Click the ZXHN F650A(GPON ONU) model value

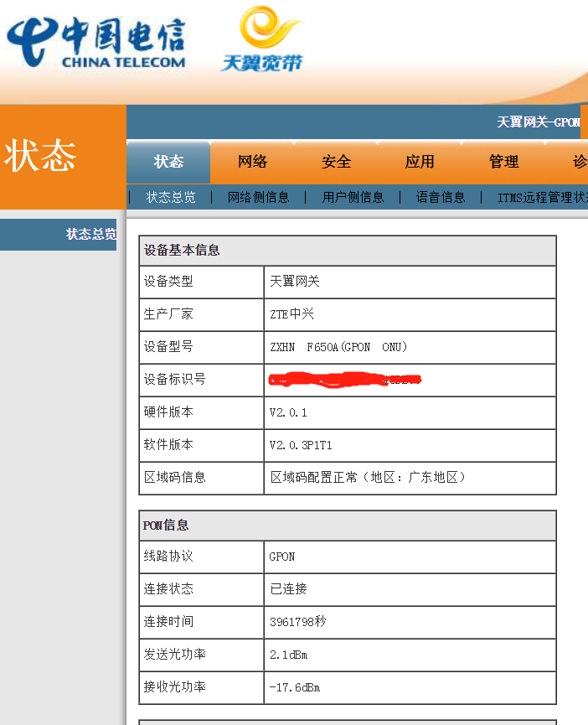[x=338, y=347]
